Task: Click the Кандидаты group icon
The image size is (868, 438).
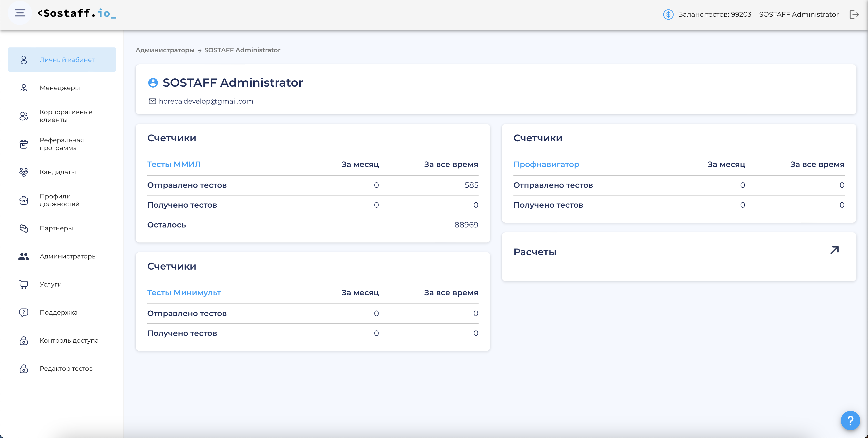Action: (x=23, y=172)
